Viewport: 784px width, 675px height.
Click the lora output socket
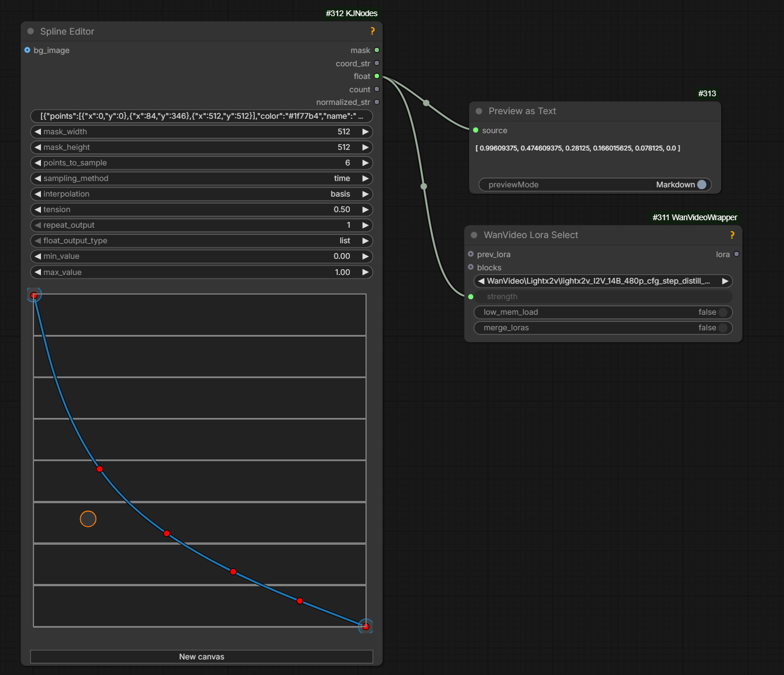click(x=736, y=254)
